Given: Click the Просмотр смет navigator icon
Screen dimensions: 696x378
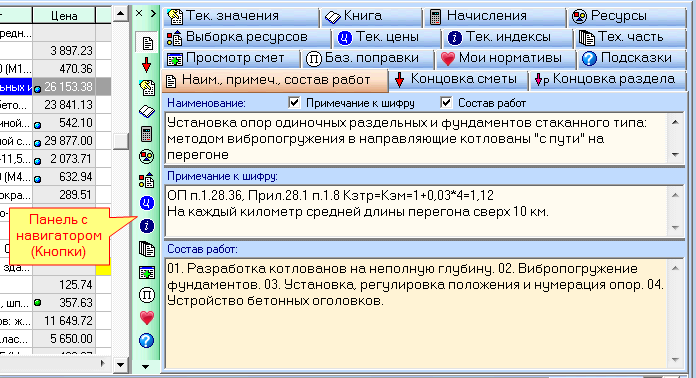Looking at the screenshot, I should [146, 272].
